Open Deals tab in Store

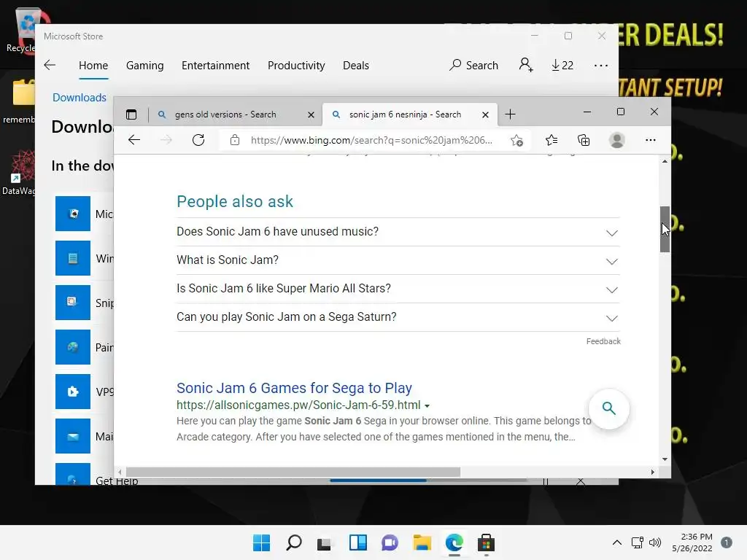[x=356, y=65]
